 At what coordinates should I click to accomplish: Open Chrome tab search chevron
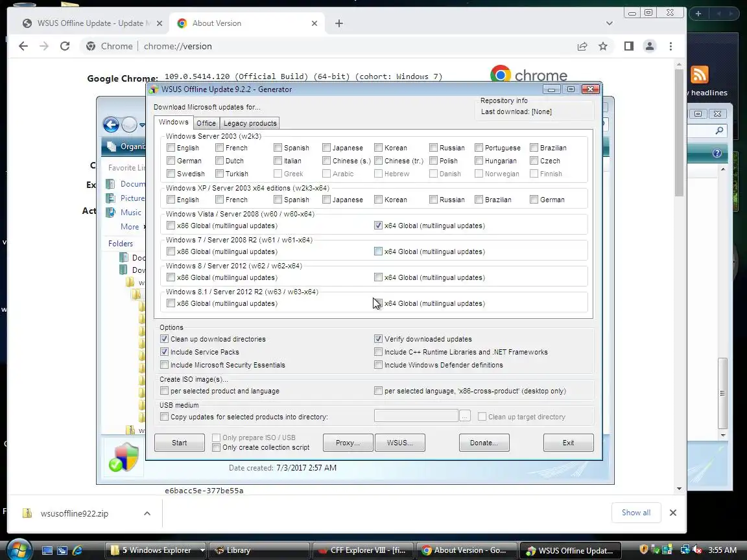pos(610,23)
